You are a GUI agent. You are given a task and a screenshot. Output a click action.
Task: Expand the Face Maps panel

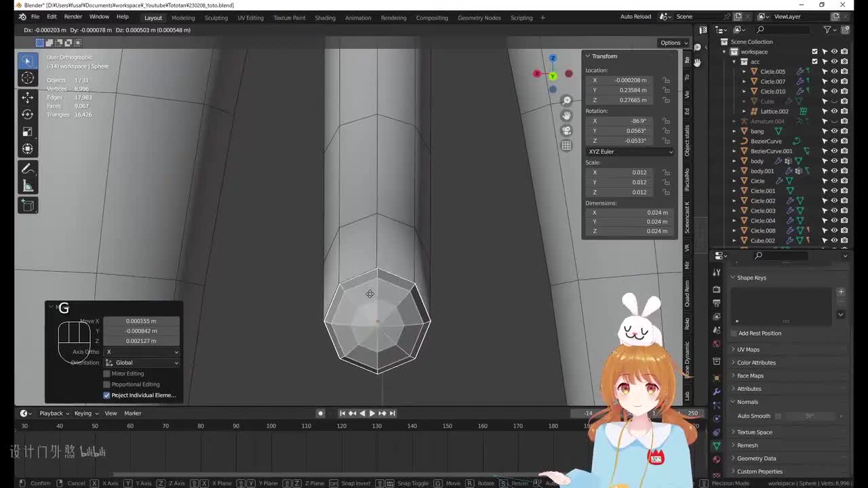click(x=750, y=375)
